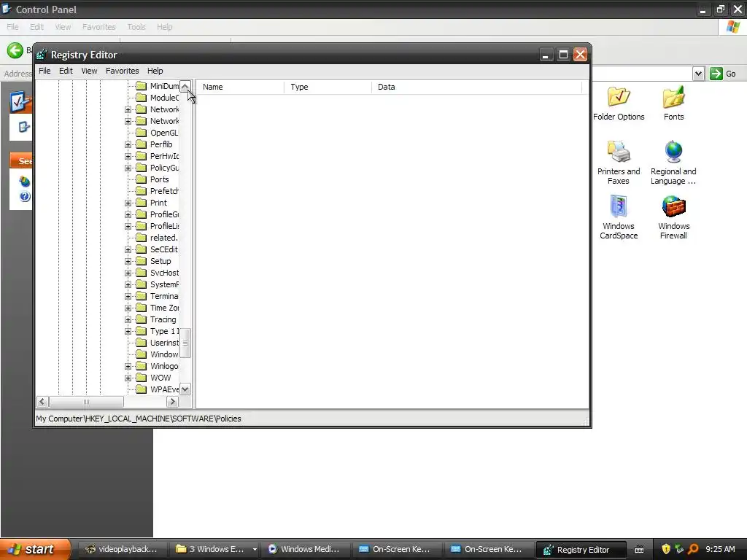
Task: Open Registry Editor View menu
Action: (x=89, y=71)
